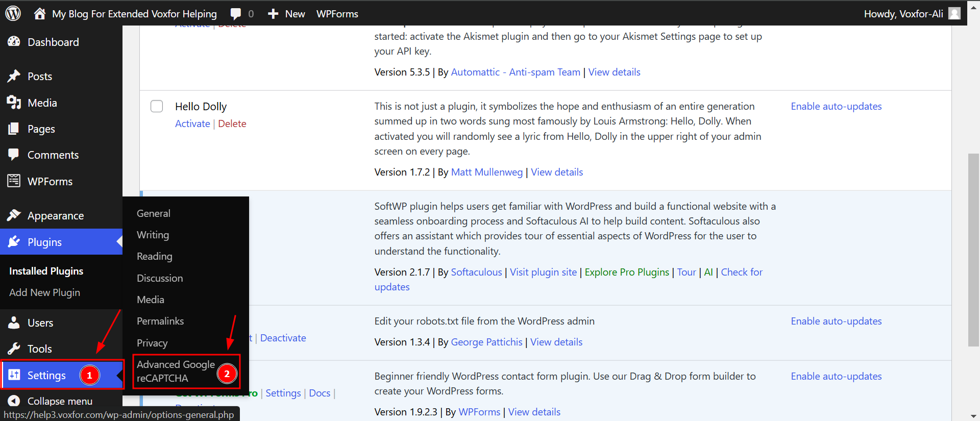Choose General from the Settings flyout

click(154, 213)
